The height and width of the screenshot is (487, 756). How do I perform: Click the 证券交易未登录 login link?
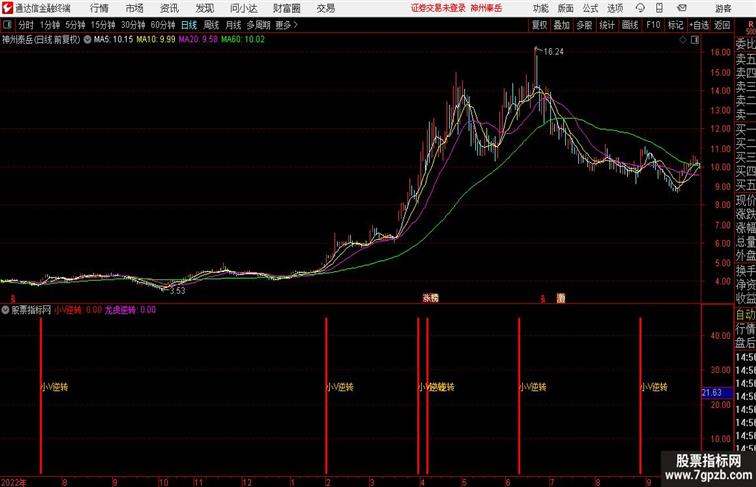(438, 8)
